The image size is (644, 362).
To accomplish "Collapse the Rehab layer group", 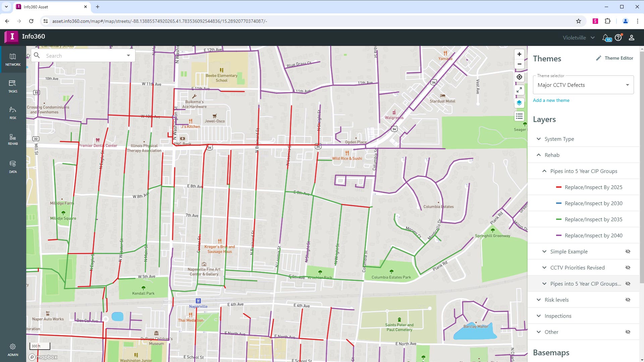I will [x=539, y=155].
